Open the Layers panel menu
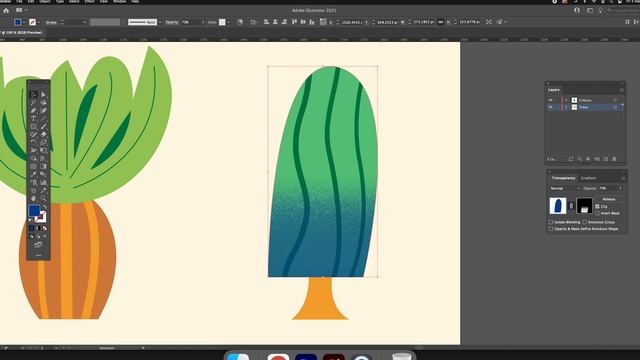This screenshot has width=640, height=360. point(622,90)
